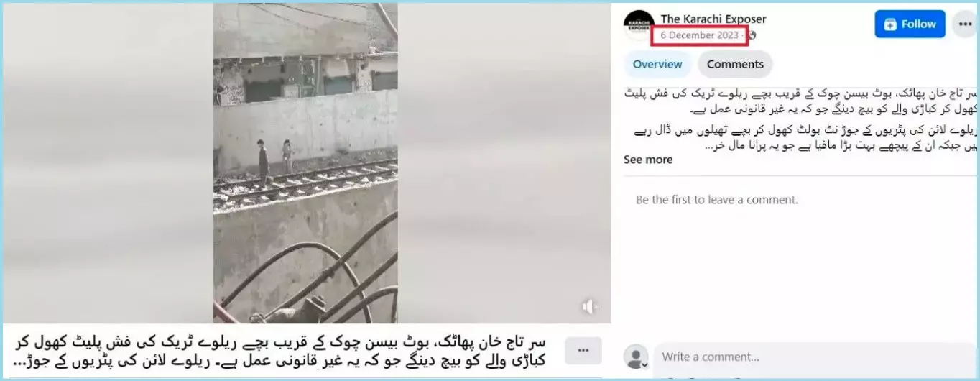Open post options menu next to Follow
Viewport: 980px width, 381px height.
tap(966, 24)
